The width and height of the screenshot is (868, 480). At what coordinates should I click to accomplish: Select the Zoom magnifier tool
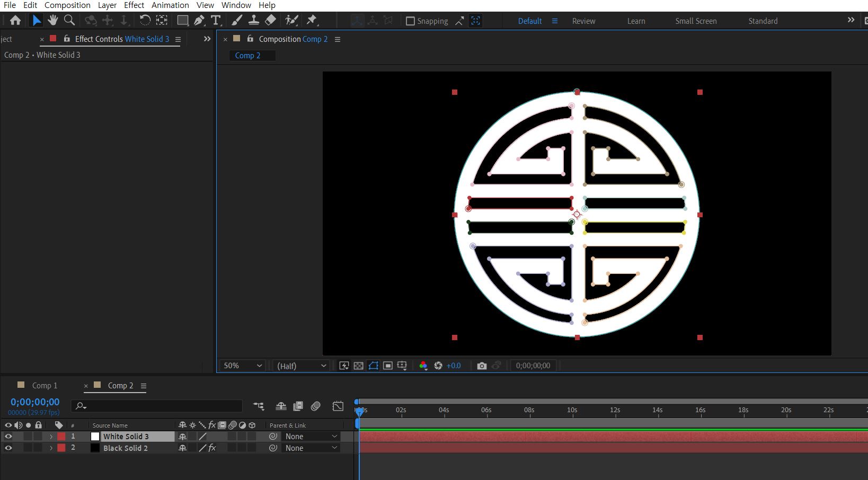coord(69,20)
